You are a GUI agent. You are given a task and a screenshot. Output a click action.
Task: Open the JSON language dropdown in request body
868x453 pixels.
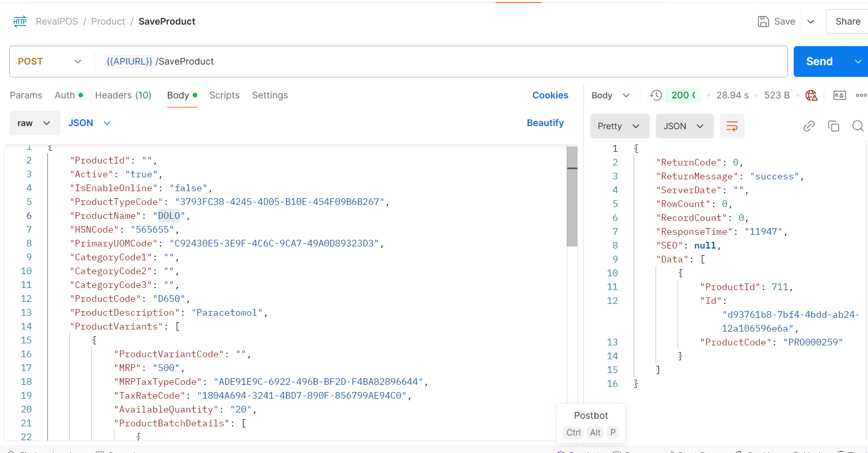(x=89, y=123)
